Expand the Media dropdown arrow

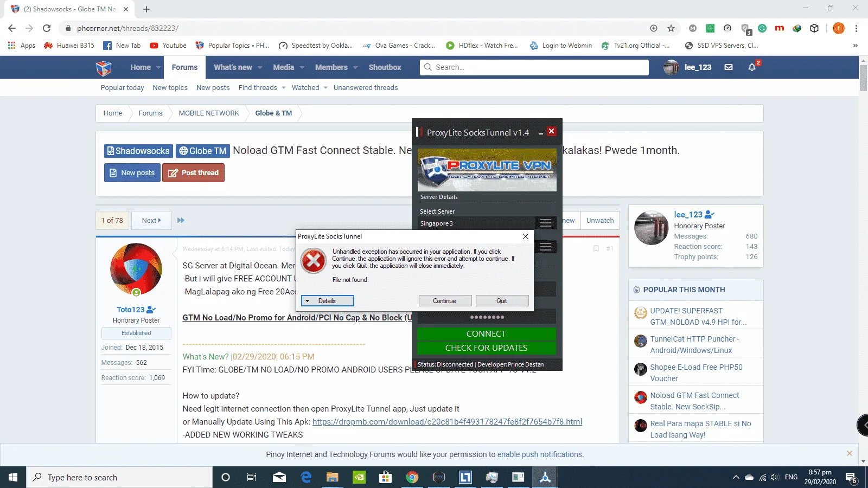tap(302, 68)
